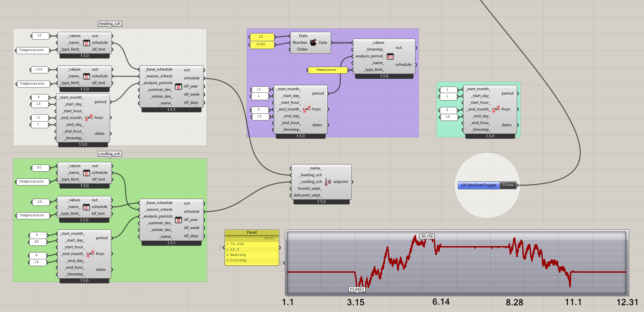This screenshot has width=644, height=312.
Task: Select the cooling_sch group label tag
Action: [x=109, y=154]
